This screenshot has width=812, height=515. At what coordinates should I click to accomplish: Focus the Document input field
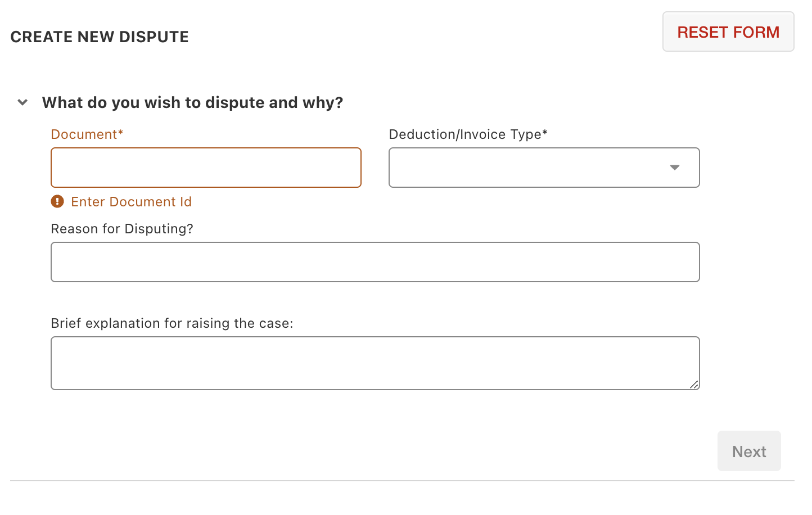click(206, 168)
